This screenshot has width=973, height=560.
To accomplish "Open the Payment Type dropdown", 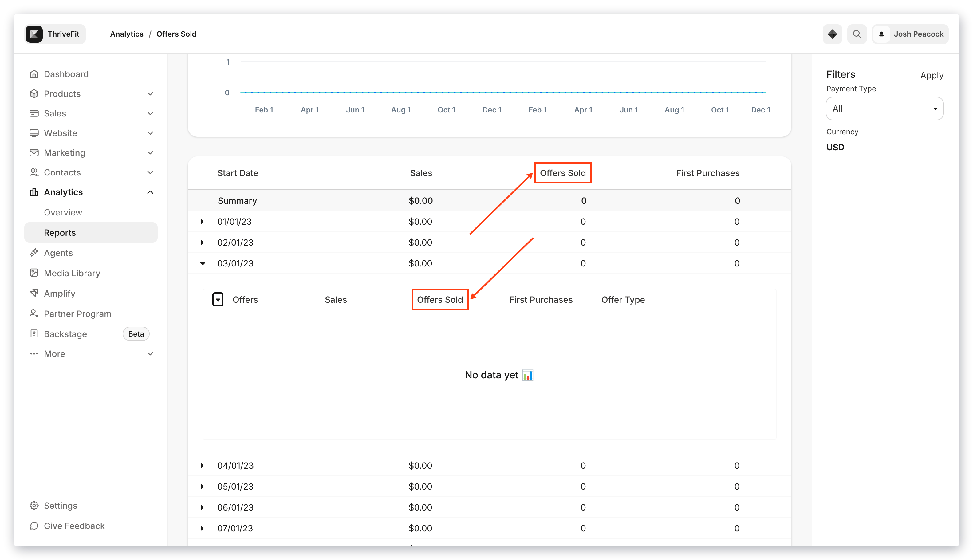I will click(x=884, y=108).
